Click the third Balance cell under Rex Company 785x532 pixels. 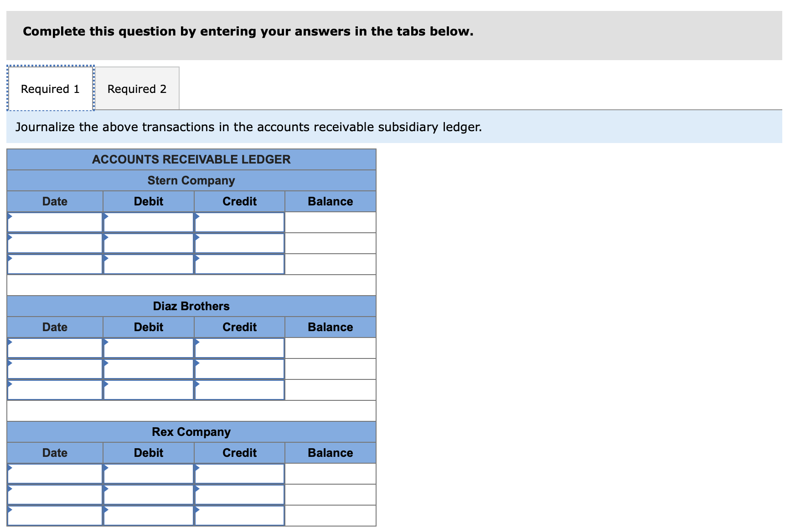click(330, 515)
